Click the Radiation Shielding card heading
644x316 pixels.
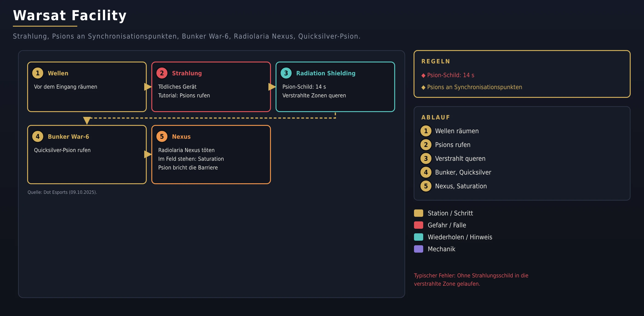point(326,73)
